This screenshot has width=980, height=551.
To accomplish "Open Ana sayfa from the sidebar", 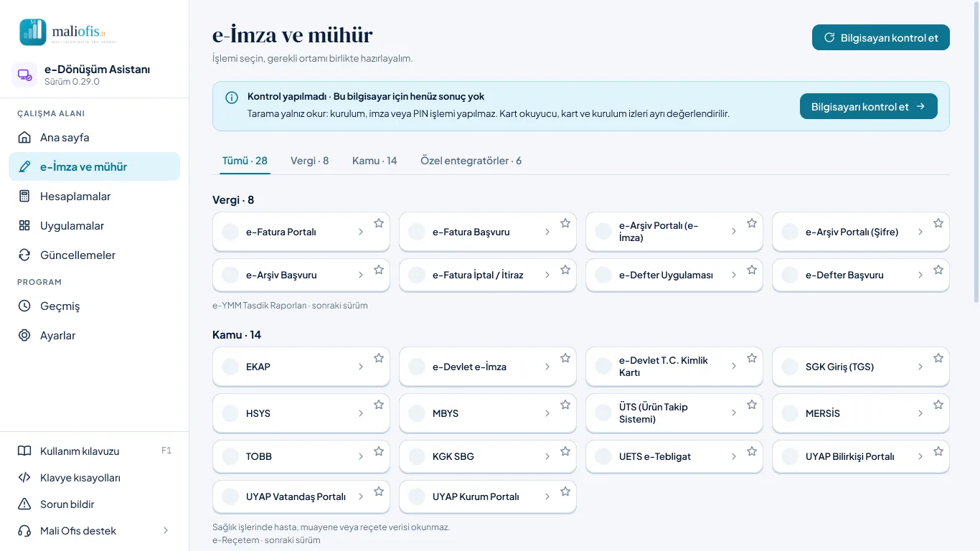I will point(94,137).
